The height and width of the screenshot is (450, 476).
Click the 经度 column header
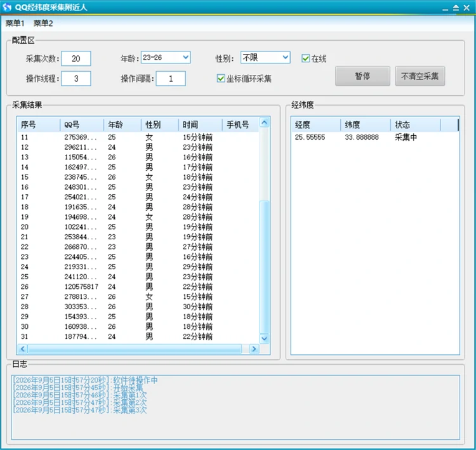point(315,124)
